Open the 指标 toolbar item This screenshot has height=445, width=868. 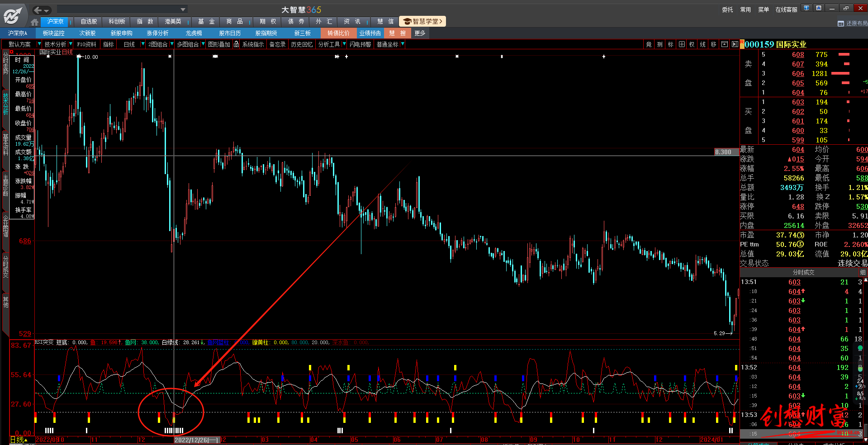108,44
